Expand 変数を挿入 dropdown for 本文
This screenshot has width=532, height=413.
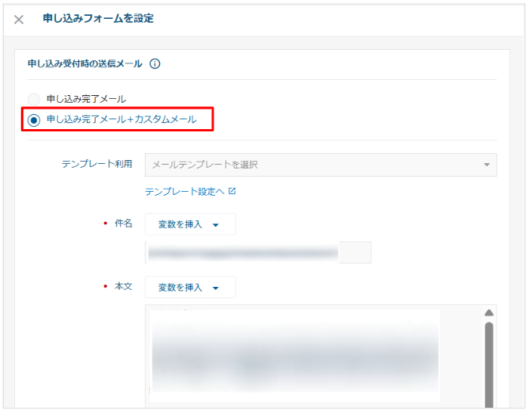coord(189,288)
